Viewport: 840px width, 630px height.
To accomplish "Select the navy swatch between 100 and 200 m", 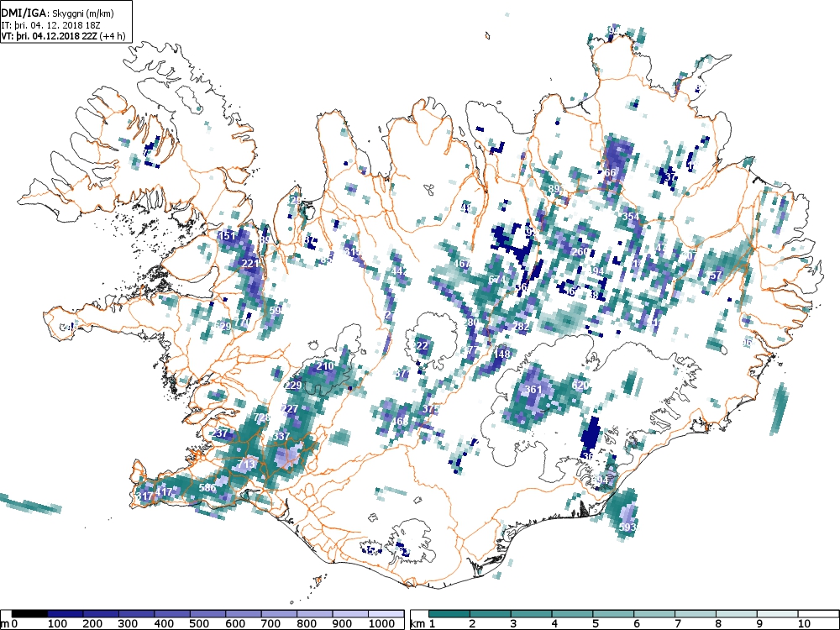I will (x=66, y=613).
